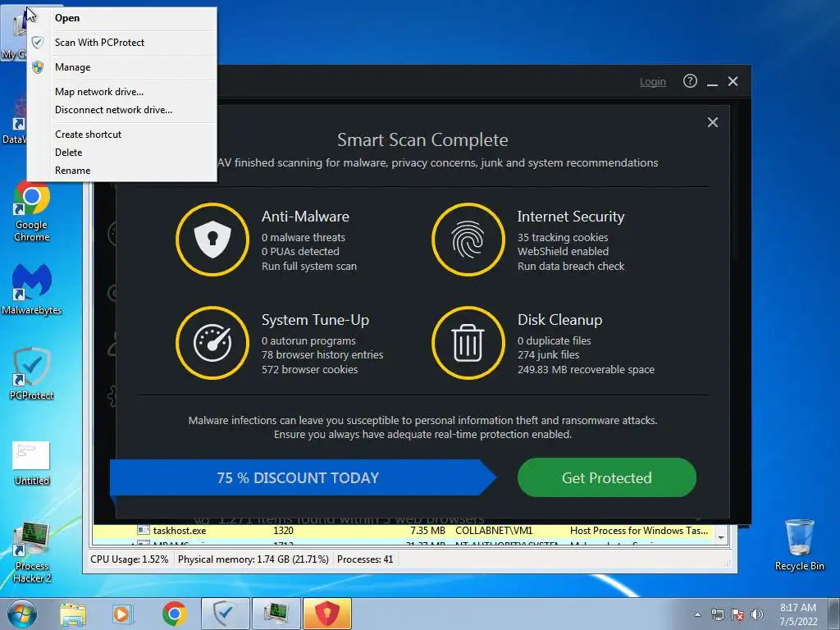Click the 1320 PID cell for taskhost.exe
The height and width of the screenshot is (630, 840).
283,531
